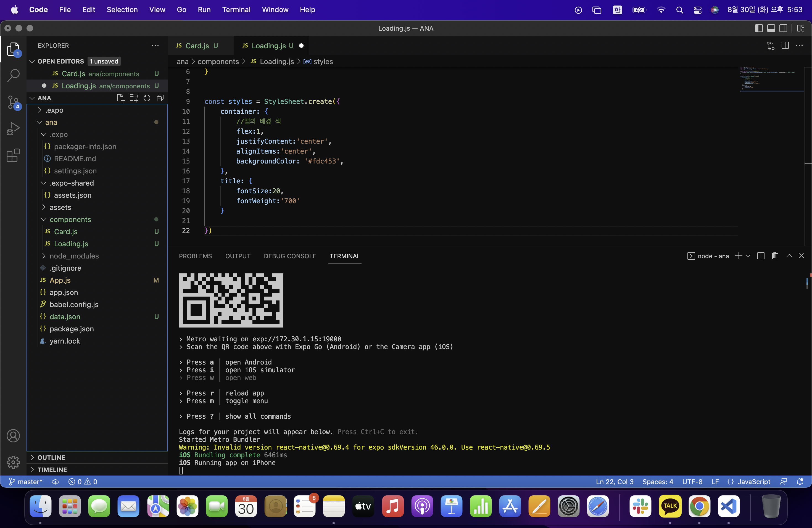The height and width of the screenshot is (528, 812).
Task: Open editor more actions ellipsis
Action: pyautogui.click(x=799, y=46)
